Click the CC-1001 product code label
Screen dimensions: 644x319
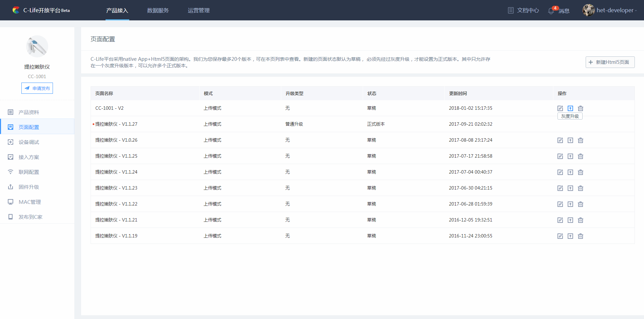point(37,76)
